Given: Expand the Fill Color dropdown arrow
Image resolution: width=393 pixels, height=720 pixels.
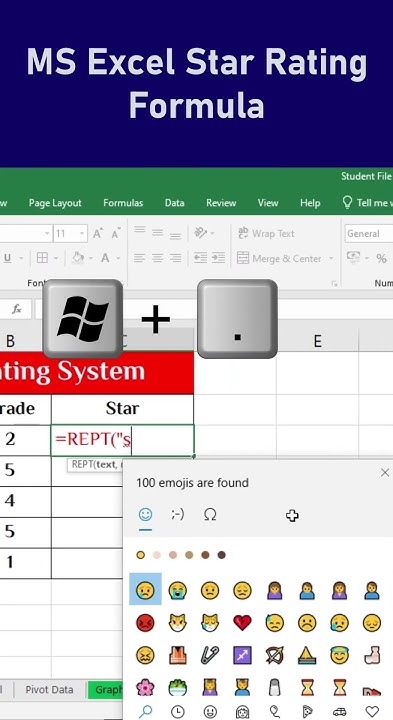Looking at the screenshot, I should [x=91, y=259].
